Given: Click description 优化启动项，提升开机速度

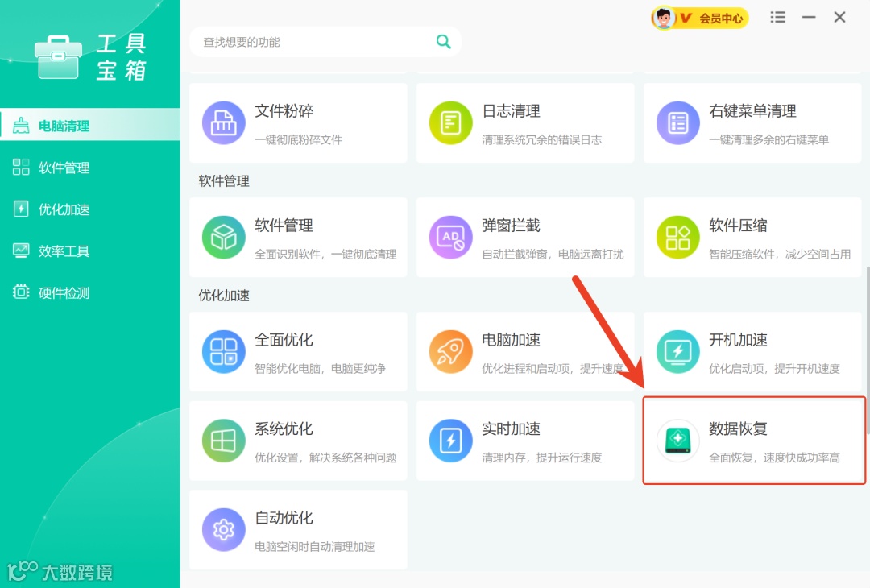Looking at the screenshot, I should pos(774,368).
